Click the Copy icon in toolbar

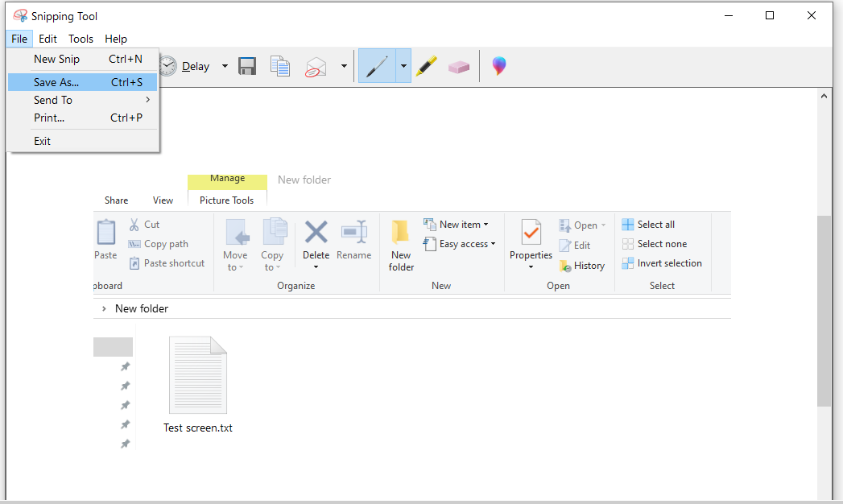tap(280, 67)
